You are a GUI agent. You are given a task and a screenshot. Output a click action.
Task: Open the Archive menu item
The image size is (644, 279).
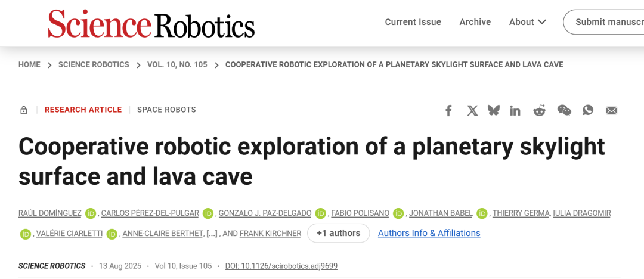coord(475,22)
